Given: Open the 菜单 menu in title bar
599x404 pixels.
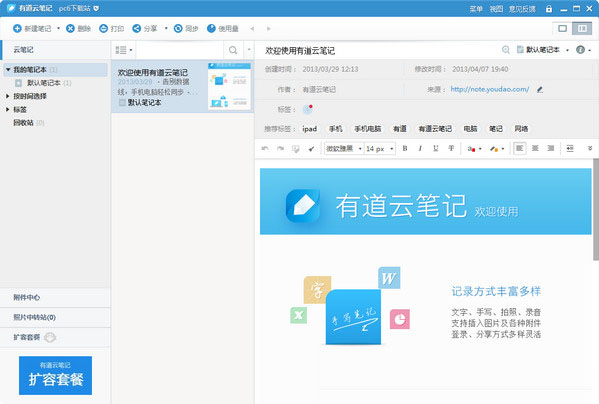Looking at the screenshot, I should click(476, 9).
